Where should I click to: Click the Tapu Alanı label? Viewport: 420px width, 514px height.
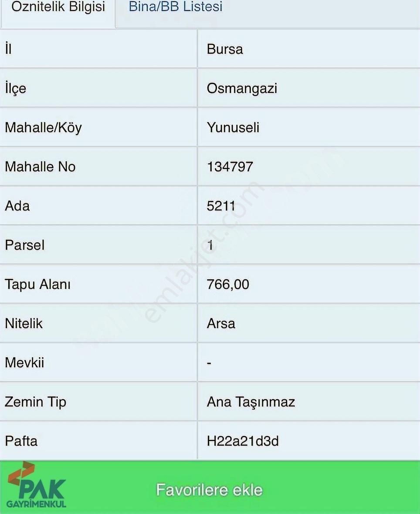click(38, 284)
